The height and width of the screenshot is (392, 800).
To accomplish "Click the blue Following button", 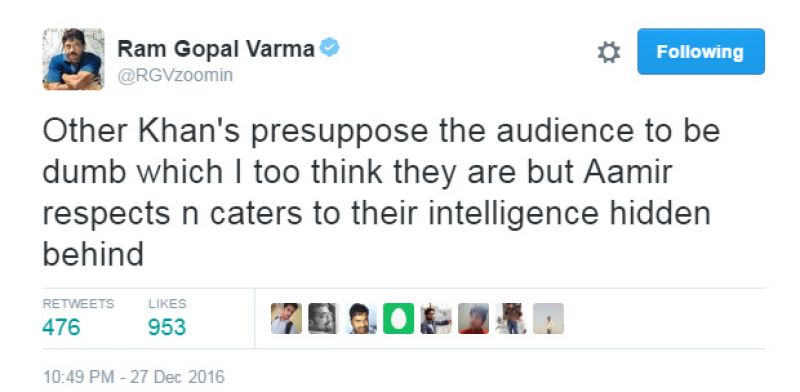I will [x=701, y=52].
